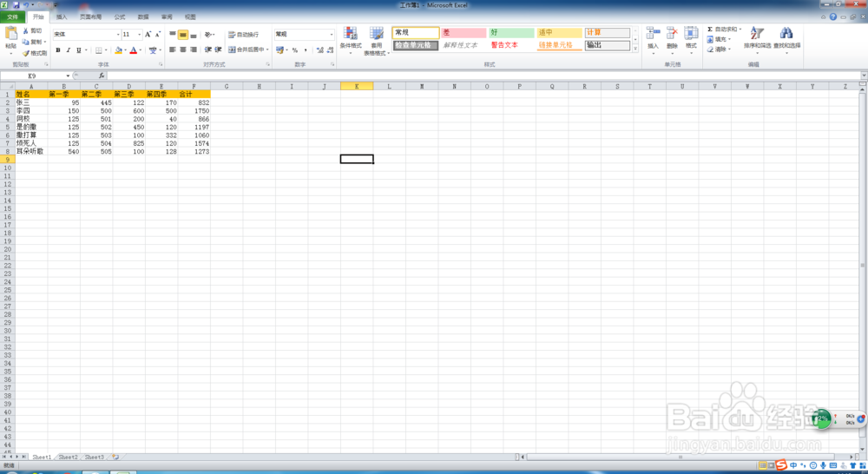
Task: Toggle bottom vertical alignment
Action: [194, 35]
